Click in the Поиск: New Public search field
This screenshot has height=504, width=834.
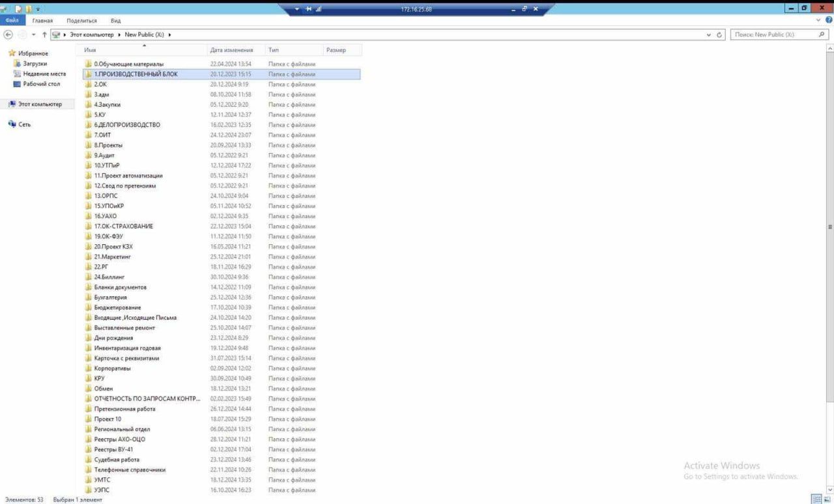tap(772, 35)
